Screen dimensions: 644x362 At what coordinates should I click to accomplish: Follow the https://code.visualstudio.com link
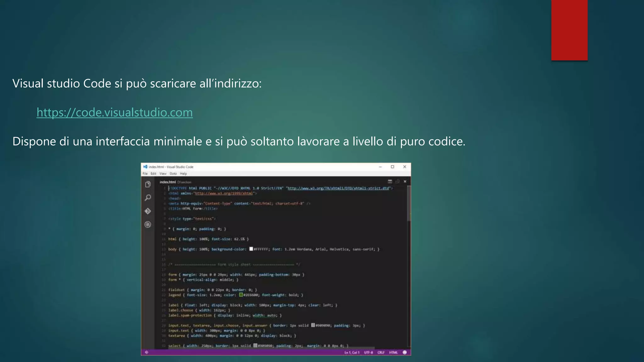(114, 112)
